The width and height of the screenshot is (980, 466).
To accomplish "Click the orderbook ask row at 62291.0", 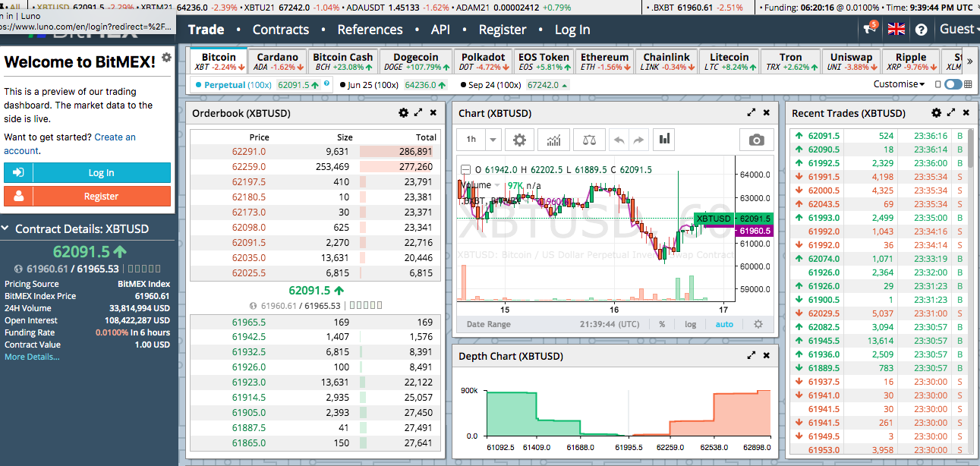I will 314,151.
